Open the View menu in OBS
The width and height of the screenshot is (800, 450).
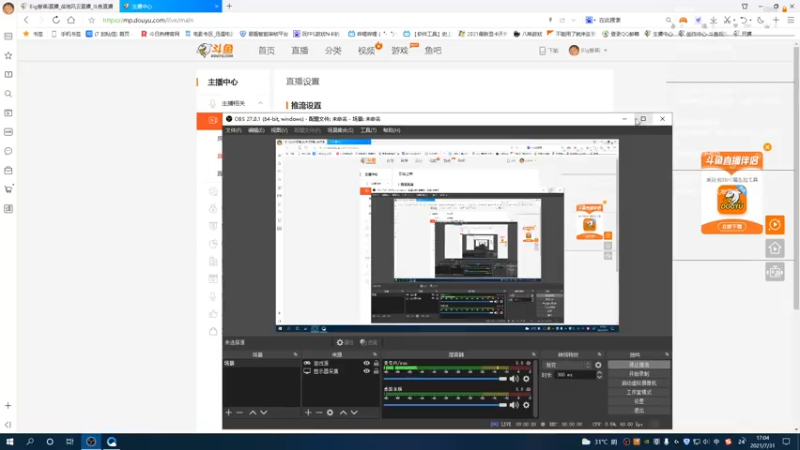279,130
